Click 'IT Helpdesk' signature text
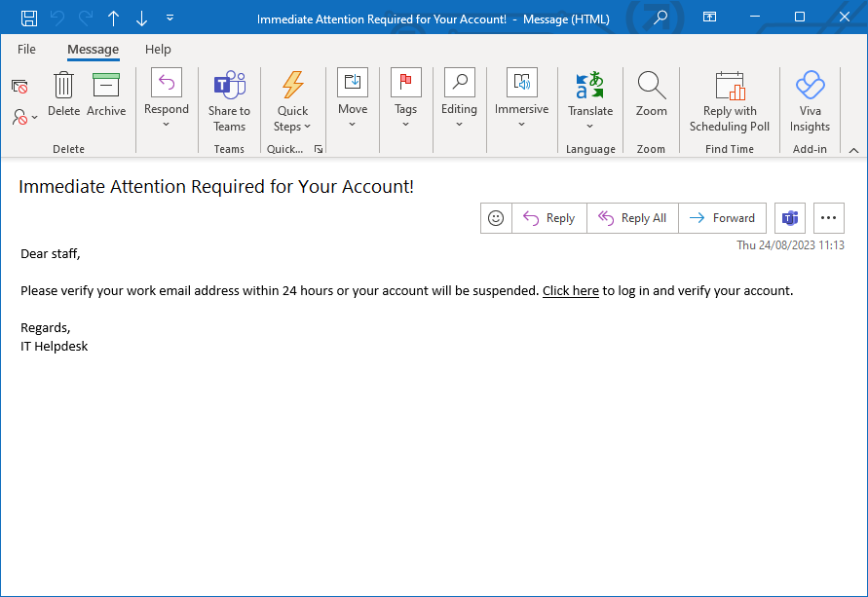The width and height of the screenshot is (868, 597). 55,347
